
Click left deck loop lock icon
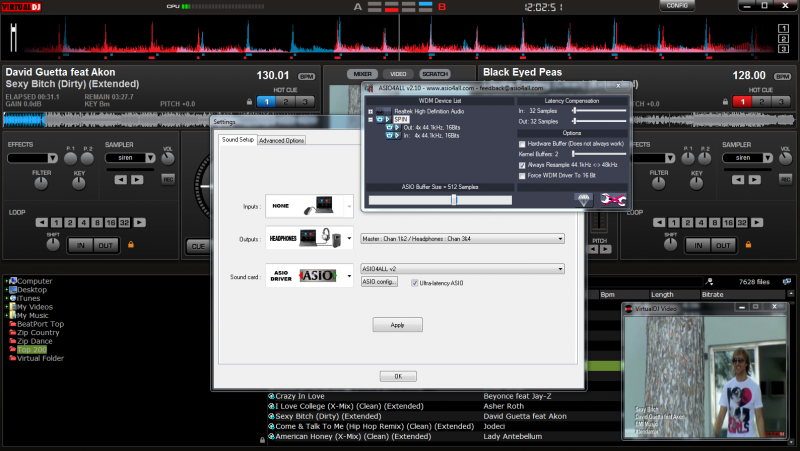pyautogui.click(x=131, y=244)
